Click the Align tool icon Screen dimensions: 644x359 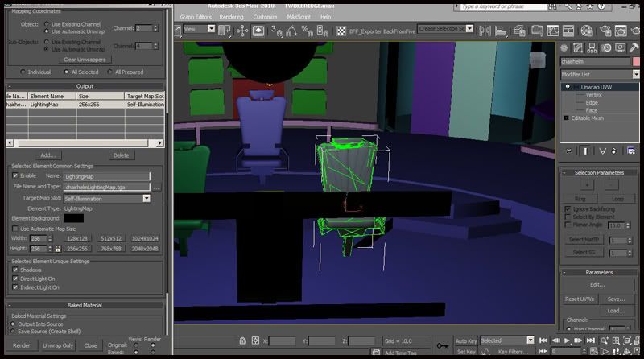coord(501,31)
